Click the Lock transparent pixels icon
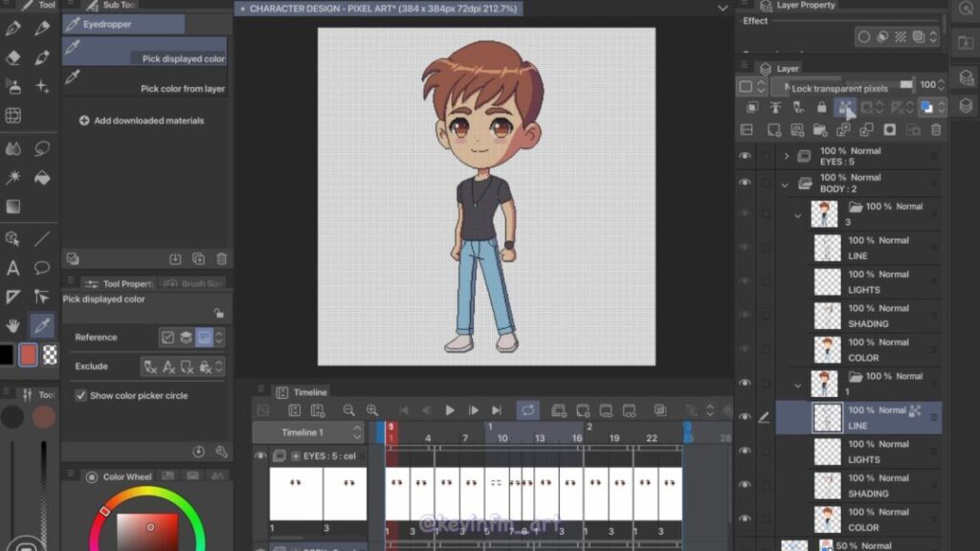The height and width of the screenshot is (551, 980). click(844, 108)
